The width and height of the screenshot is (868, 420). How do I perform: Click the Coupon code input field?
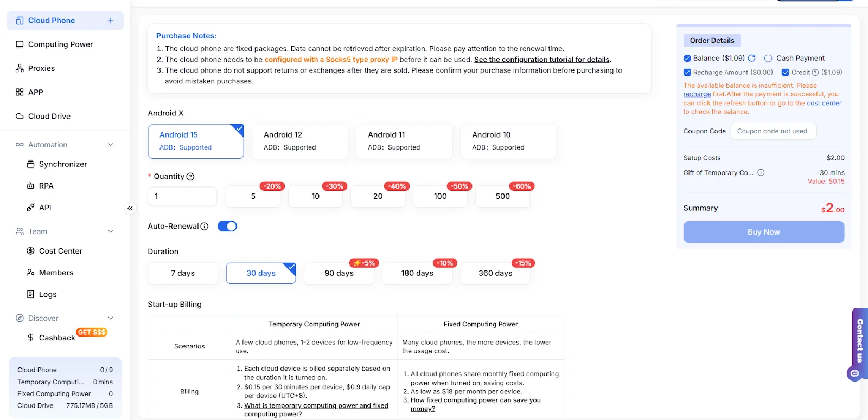773,131
